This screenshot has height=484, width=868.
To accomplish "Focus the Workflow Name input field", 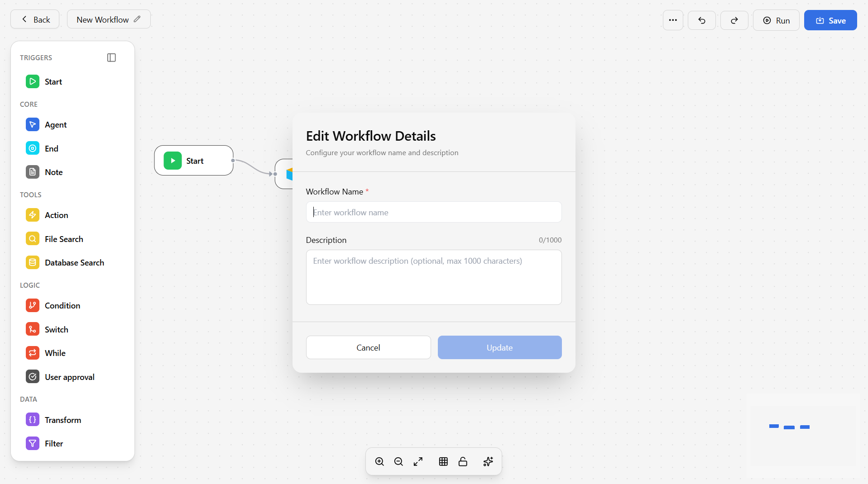I will click(433, 212).
